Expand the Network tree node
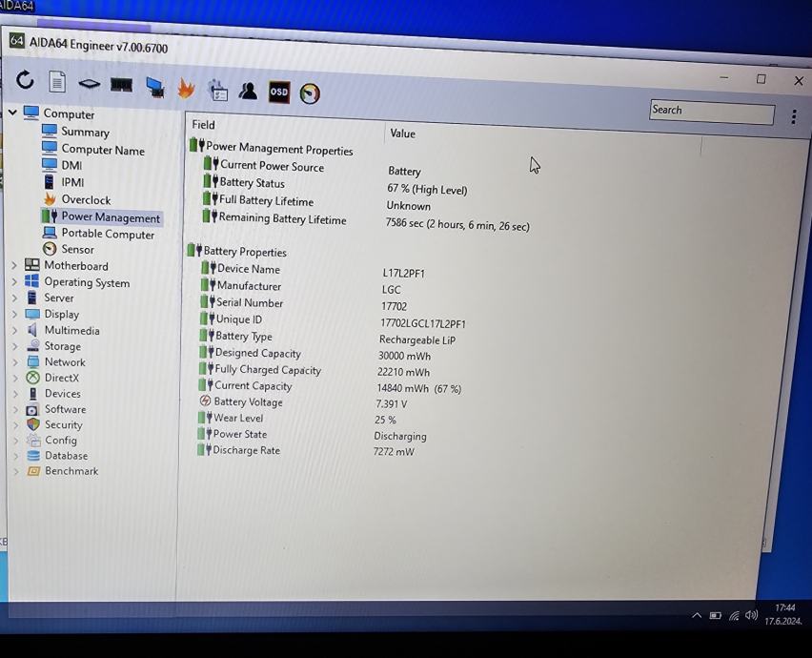Screen dimensions: 812x658 [15, 362]
